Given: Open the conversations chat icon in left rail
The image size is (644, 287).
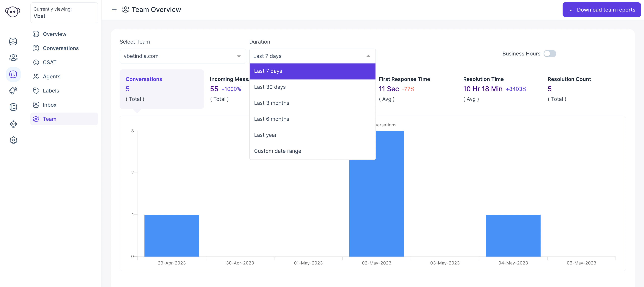Looking at the screenshot, I should coord(13,42).
